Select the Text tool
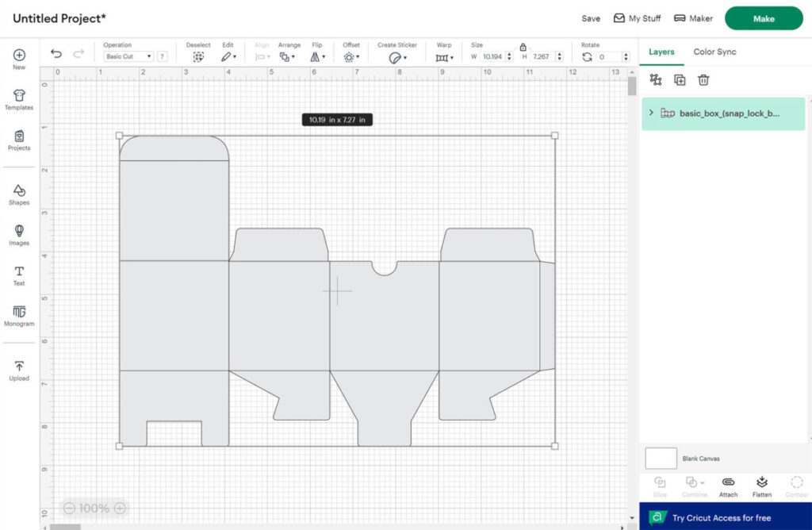Viewport: 812px width, 530px height. [19, 275]
